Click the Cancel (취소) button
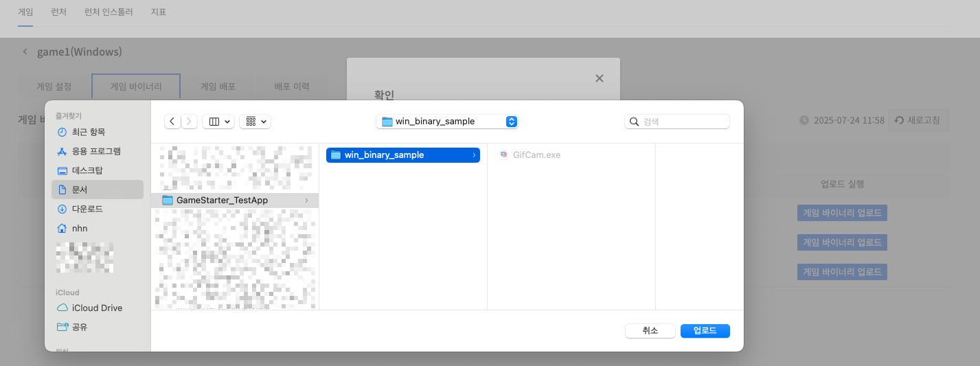The width and height of the screenshot is (980, 366). pos(650,331)
